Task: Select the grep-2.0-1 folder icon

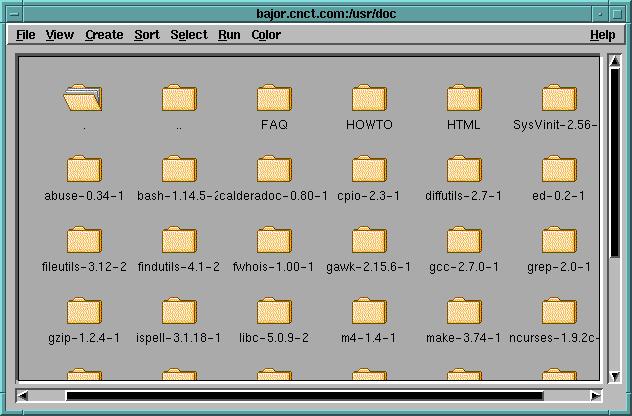Action: pos(559,241)
